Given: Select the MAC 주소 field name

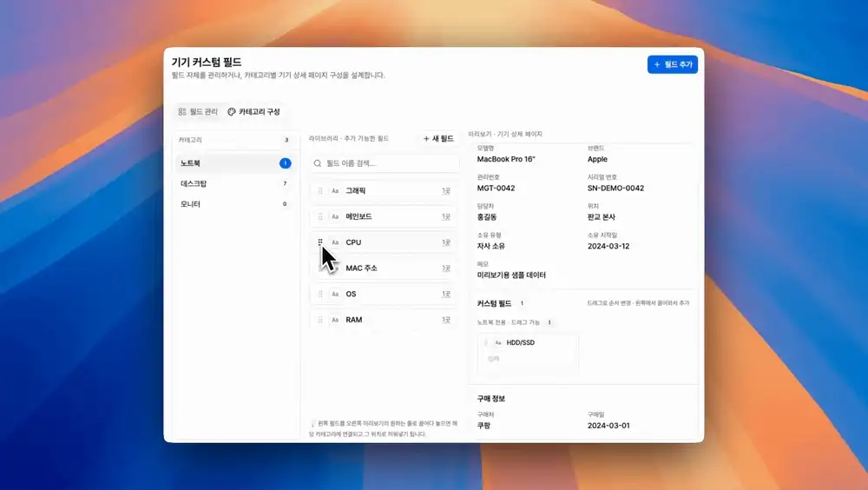Looking at the screenshot, I should point(361,268).
